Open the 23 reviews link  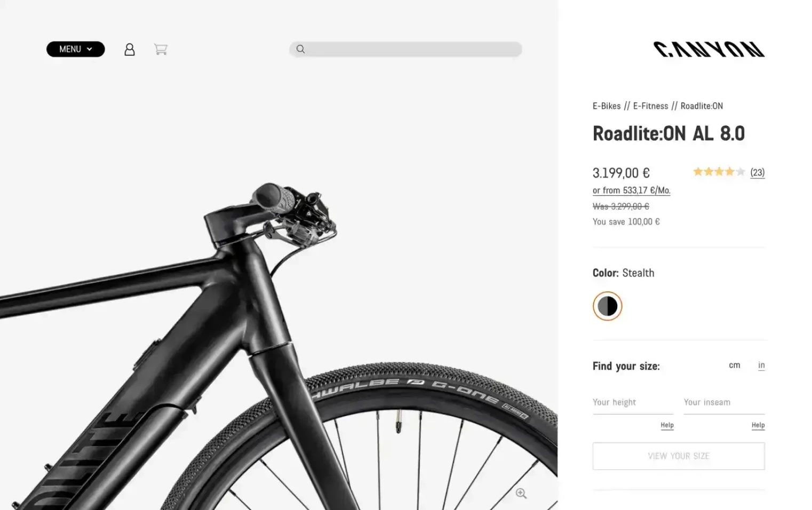757,172
